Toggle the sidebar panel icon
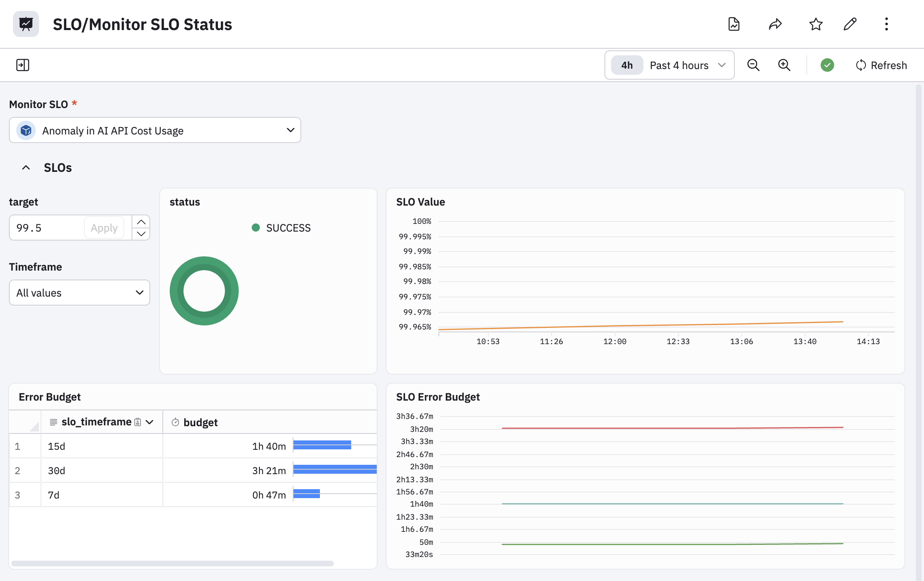 click(x=23, y=65)
